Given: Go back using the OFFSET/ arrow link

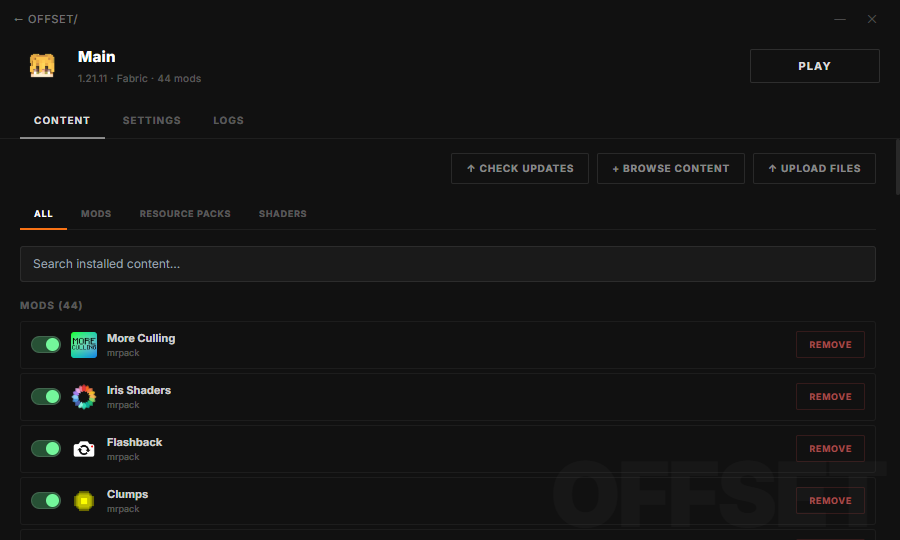Looking at the screenshot, I should [46, 19].
